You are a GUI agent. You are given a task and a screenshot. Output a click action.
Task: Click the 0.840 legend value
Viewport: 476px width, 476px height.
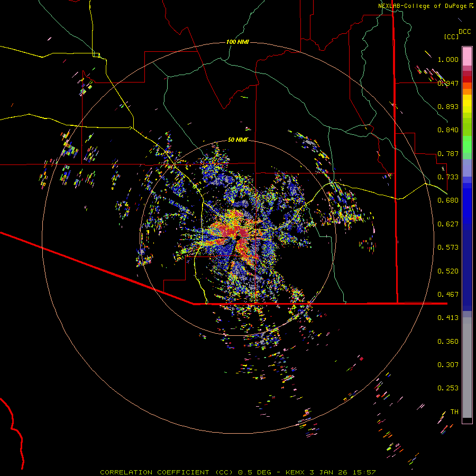click(448, 130)
